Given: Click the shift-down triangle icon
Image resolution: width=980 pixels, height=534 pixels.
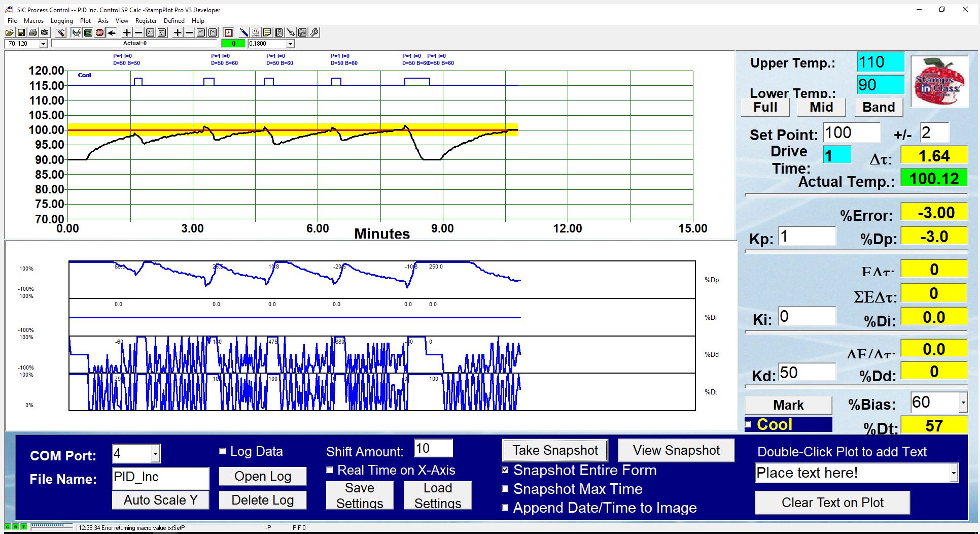Looking at the screenshot, I should [162, 32].
